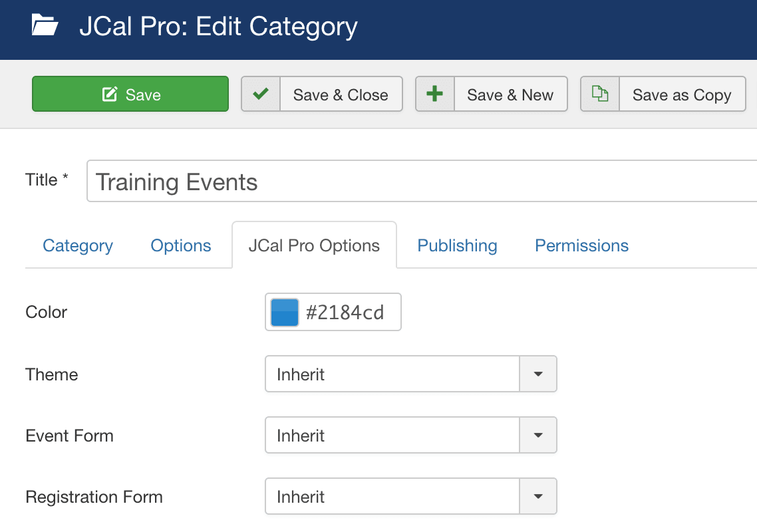Click the copy icon of Save as Copy
This screenshot has height=532, width=757.
click(x=600, y=94)
